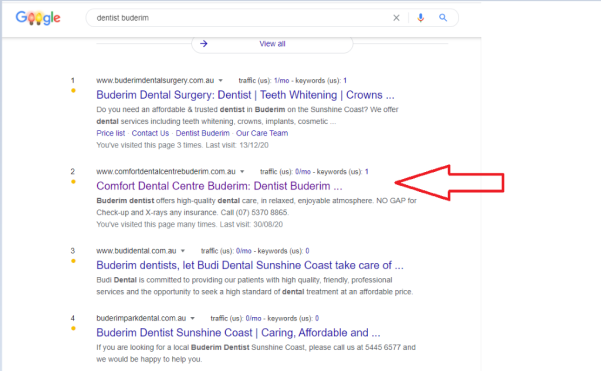The width and height of the screenshot is (602, 371).
Task: Click the keywords count for buderimparkdental.com.au
Action: tap(317, 318)
